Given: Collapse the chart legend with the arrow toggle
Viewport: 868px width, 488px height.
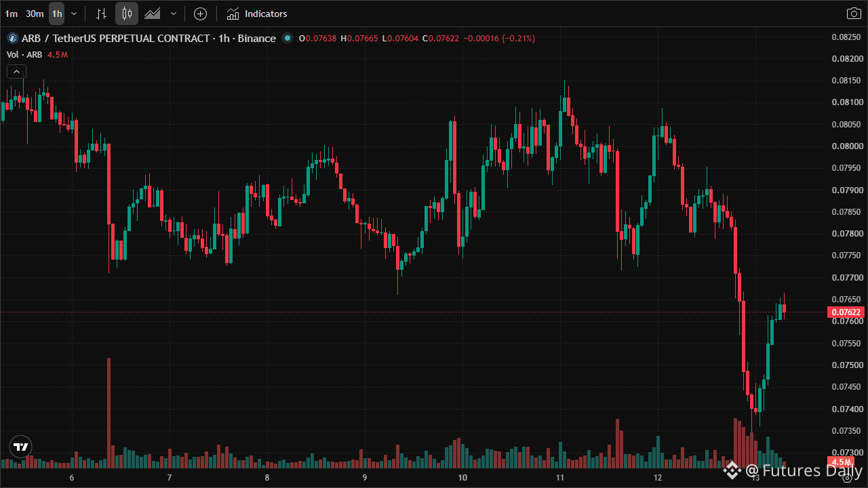Looking at the screenshot, I should pyautogui.click(x=16, y=71).
